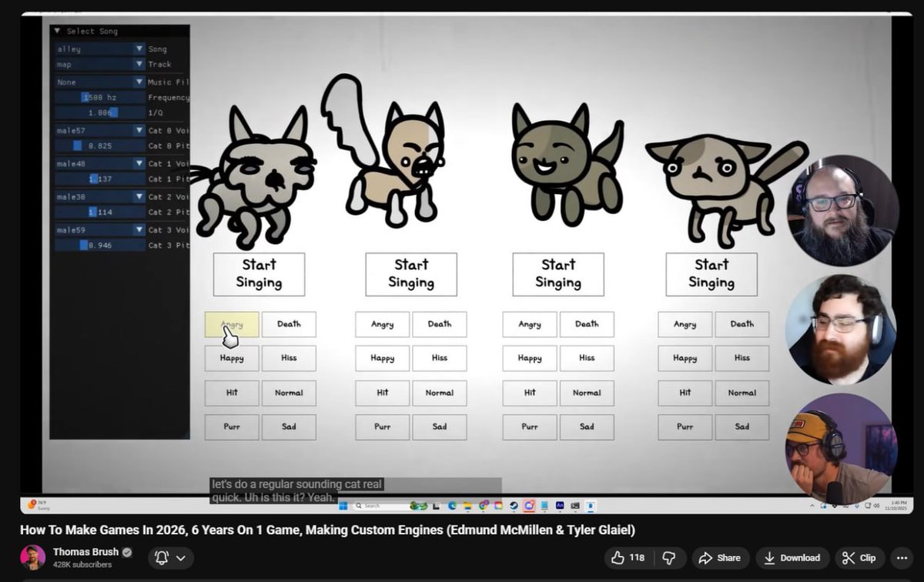Click Hiss under the winged cat

click(x=440, y=358)
